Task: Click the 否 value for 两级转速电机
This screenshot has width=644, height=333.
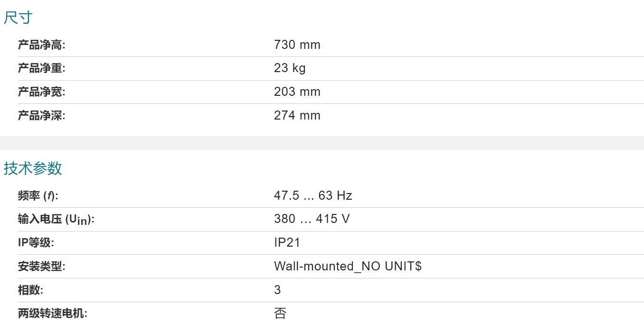Action: tap(280, 314)
